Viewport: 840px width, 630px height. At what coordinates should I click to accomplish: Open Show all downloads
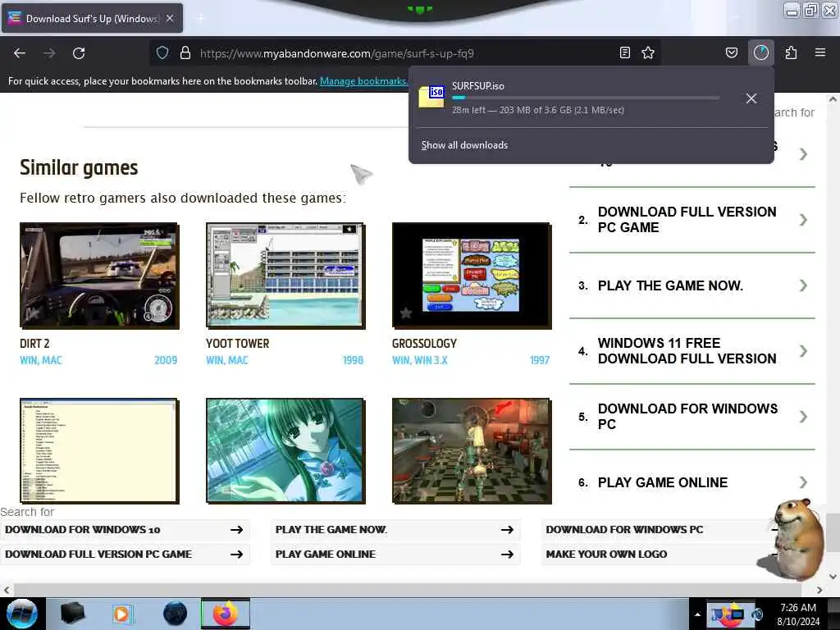pyautogui.click(x=464, y=145)
